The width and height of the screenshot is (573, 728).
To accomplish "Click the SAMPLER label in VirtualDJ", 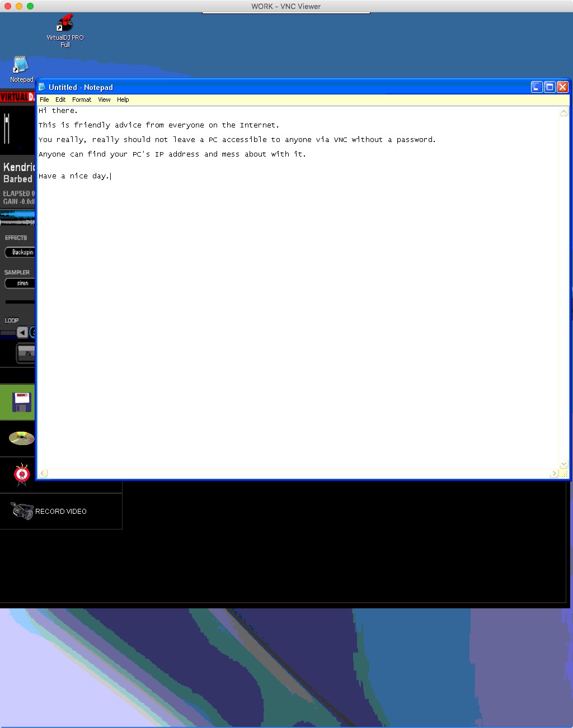I will 17,272.
